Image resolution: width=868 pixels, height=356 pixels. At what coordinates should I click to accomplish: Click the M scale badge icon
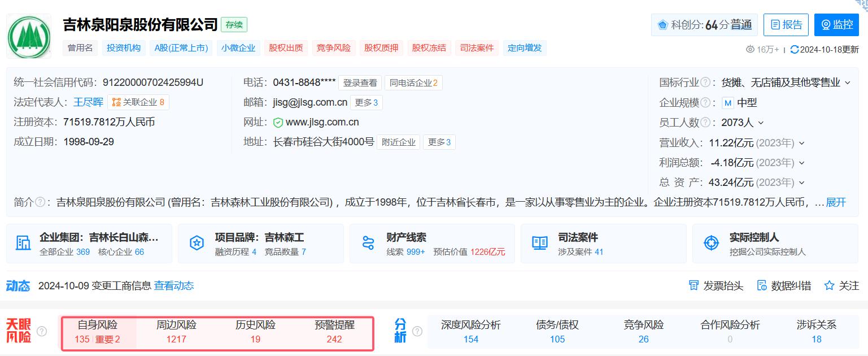click(727, 103)
